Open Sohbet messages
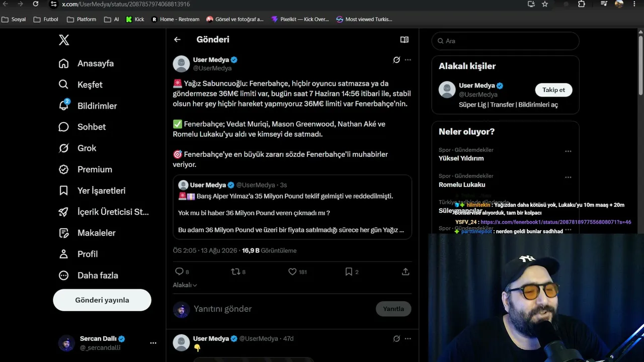Screen dimensions: 644x362 tap(82, 127)
